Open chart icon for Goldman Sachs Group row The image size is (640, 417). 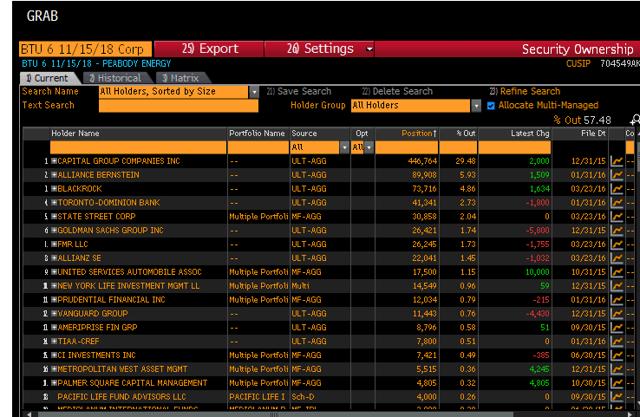(x=617, y=231)
